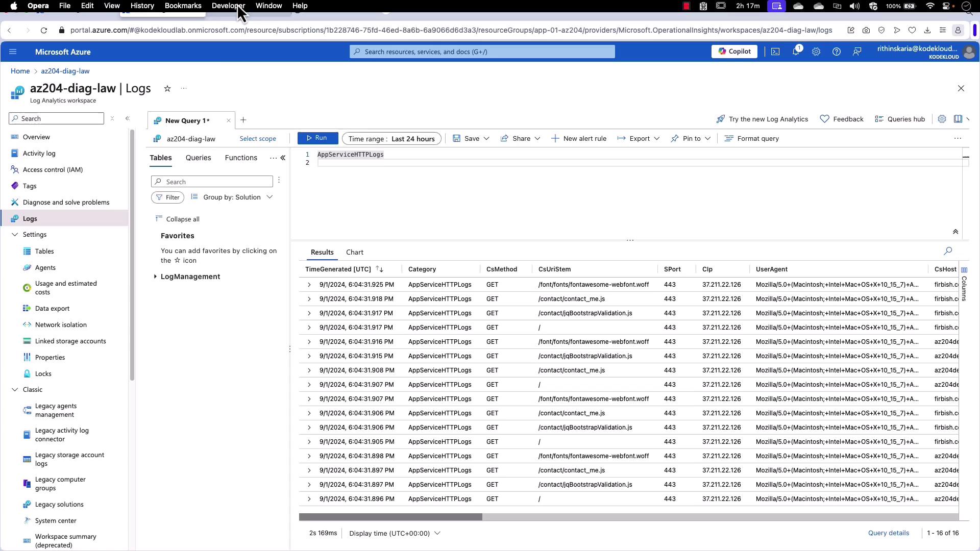Open Cloud Shell icon in Azure header

(775, 52)
